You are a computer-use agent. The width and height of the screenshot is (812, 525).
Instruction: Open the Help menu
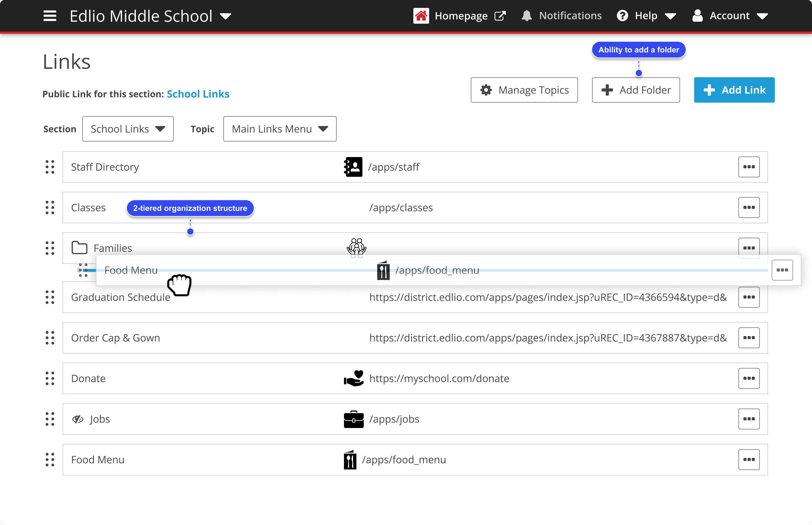click(646, 16)
